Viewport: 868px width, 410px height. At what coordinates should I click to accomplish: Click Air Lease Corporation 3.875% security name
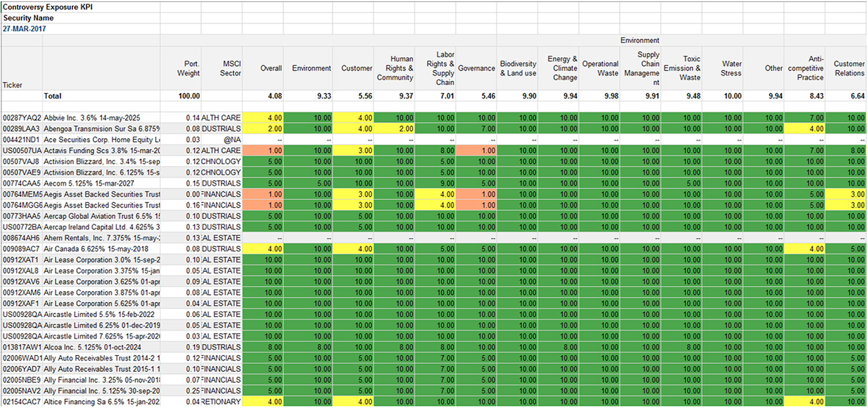(x=102, y=293)
